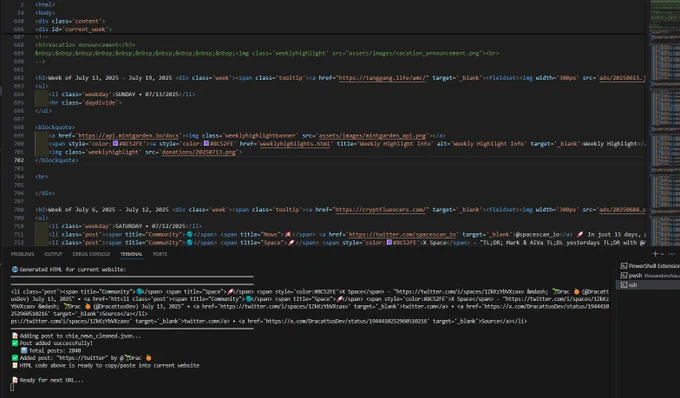Select the TERMINAL tab
This screenshot has width=680, height=398.
pos(131,254)
